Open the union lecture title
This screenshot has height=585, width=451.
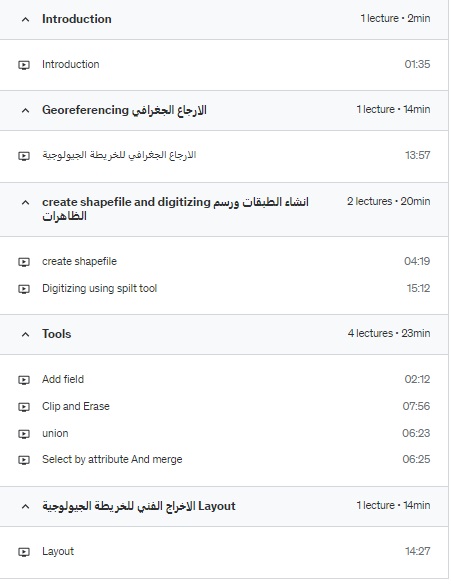coord(55,434)
